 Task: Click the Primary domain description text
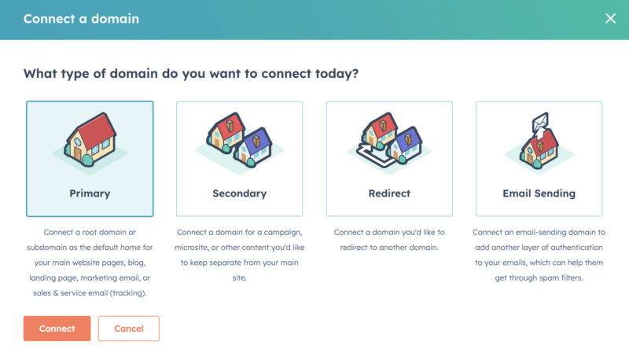pos(90,263)
